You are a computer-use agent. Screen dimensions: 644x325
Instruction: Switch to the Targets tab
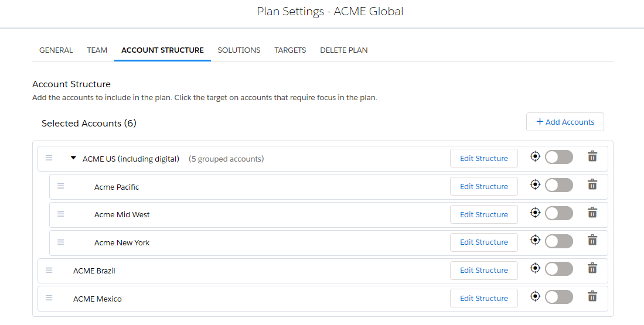pyautogui.click(x=291, y=50)
